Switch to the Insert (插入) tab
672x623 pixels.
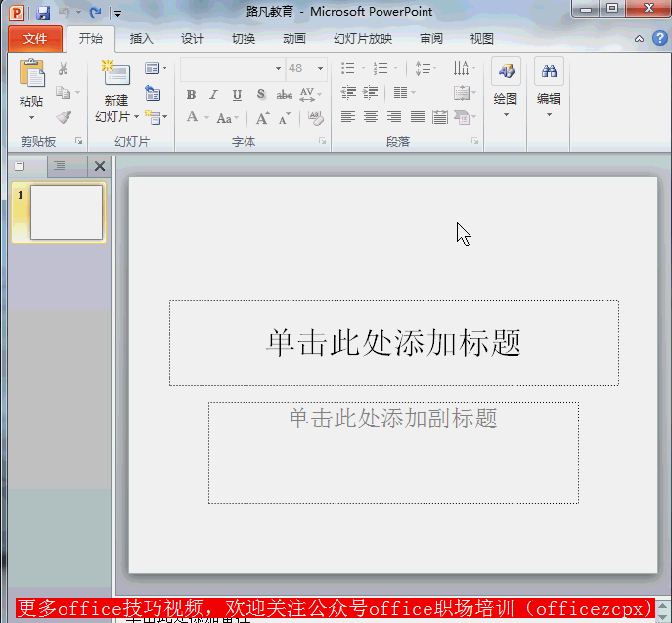click(x=142, y=39)
